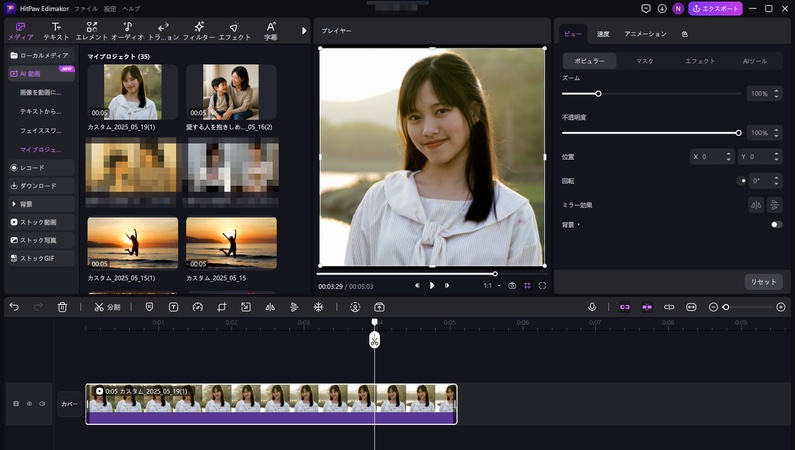Expand more tool tabs with the right arrow
Image resolution: width=795 pixels, height=450 pixels.
(x=304, y=30)
